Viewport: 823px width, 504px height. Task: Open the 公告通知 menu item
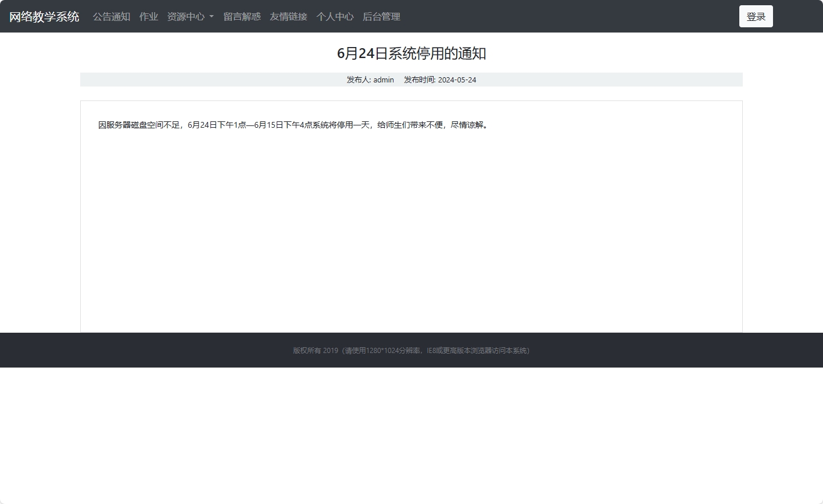click(111, 16)
